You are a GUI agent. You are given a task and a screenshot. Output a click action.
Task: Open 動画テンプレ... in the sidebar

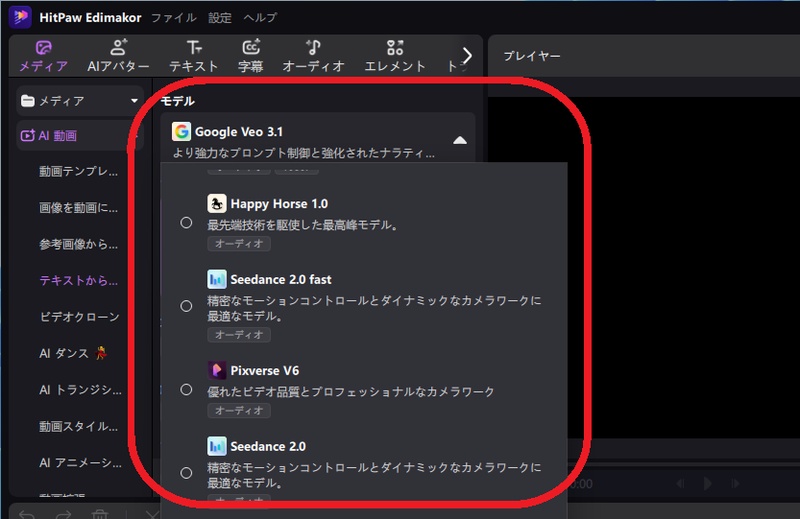click(x=79, y=171)
